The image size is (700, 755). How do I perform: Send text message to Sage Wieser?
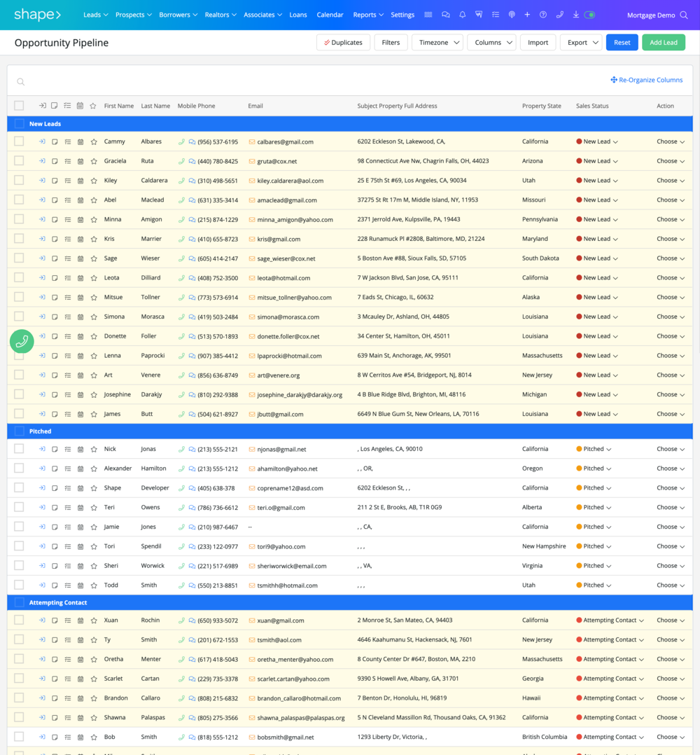click(x=192, y=258)
